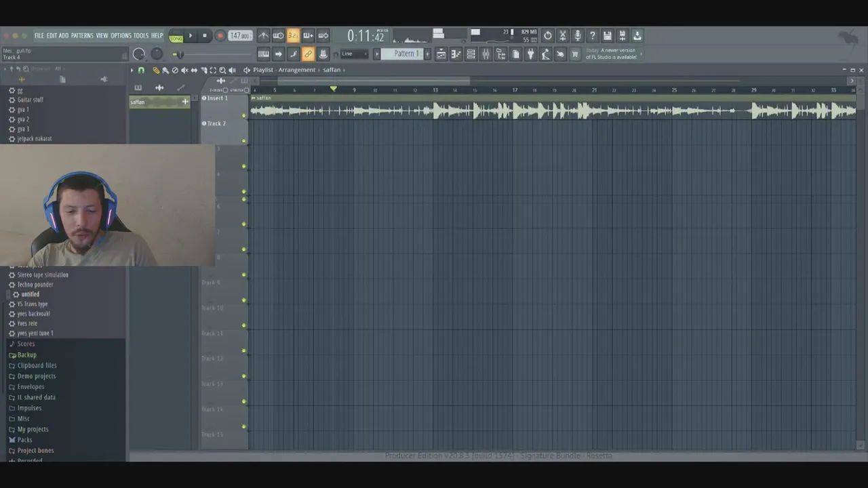This screenshot has height=488, width=868.
Task: Click the Record button
Action: coord(220,36)
